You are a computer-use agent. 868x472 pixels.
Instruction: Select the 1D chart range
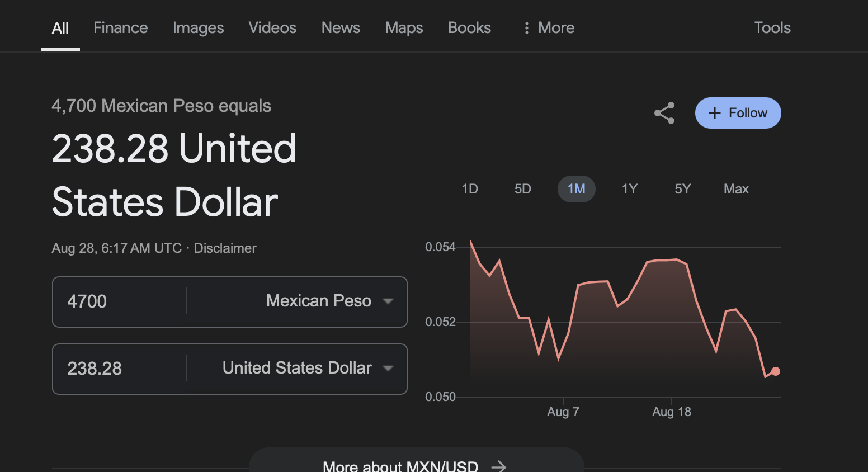coord(470,189)
